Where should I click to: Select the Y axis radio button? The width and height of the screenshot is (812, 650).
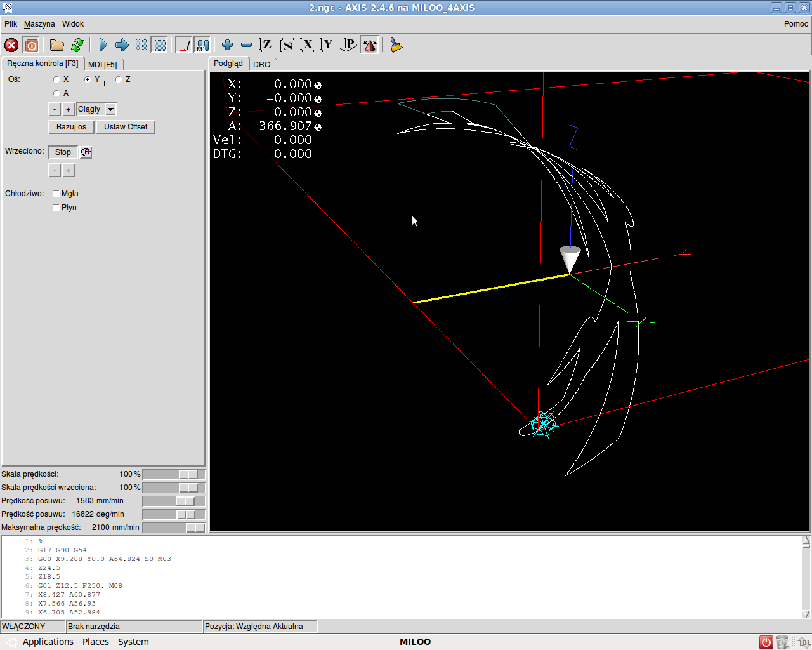pyautogui.click(x=88, y=79)
